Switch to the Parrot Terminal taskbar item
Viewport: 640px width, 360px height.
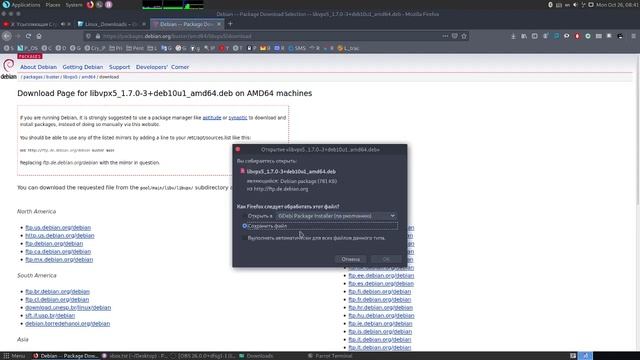click(x=330, y=356)
